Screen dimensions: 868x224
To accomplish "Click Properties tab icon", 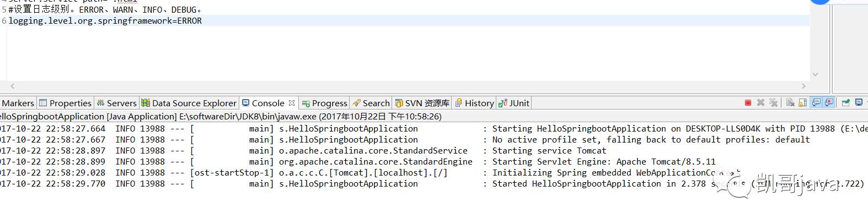I will 43,103.
